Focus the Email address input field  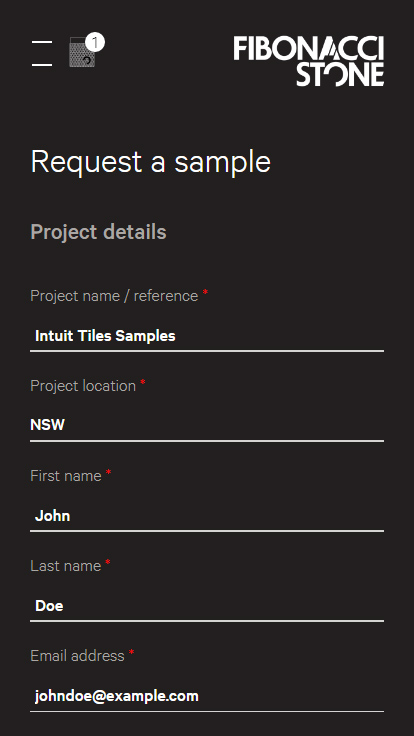click(x=207, y=696)
